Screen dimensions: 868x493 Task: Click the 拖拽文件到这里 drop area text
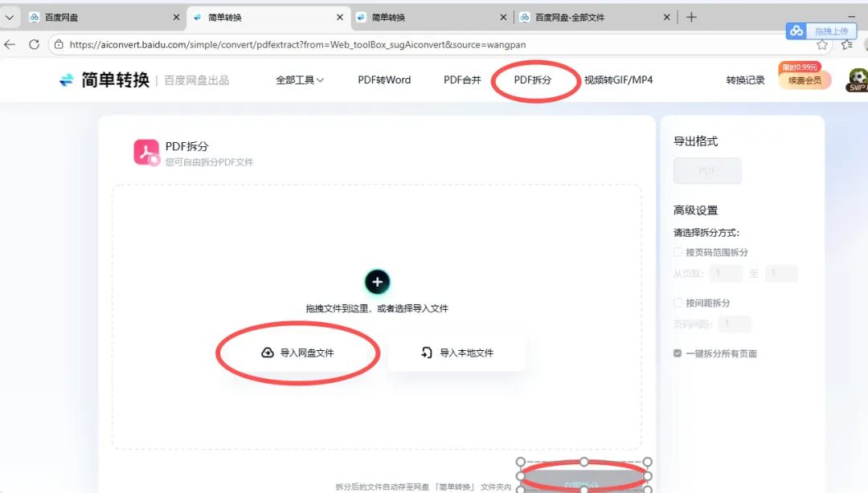(x=377, y=308)
